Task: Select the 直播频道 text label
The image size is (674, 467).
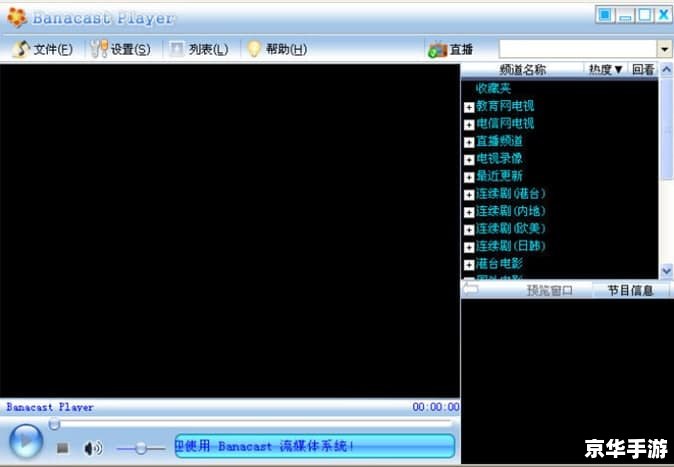Action: [499, 141]
